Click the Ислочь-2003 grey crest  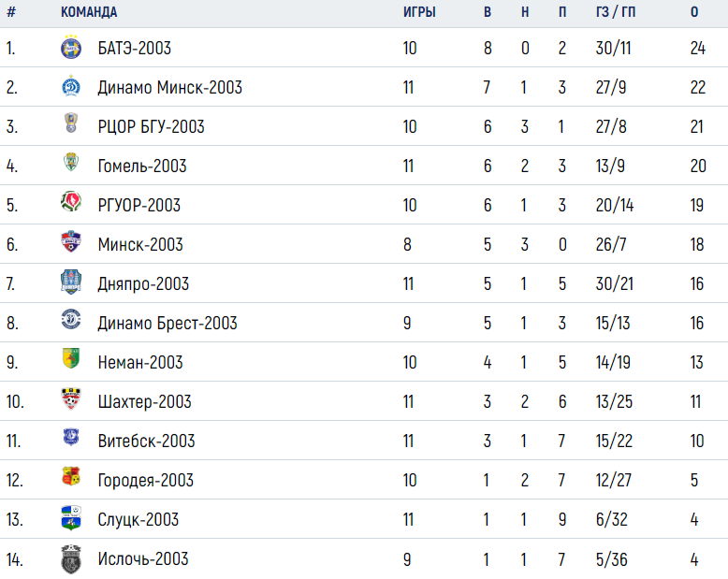point(71,559)
